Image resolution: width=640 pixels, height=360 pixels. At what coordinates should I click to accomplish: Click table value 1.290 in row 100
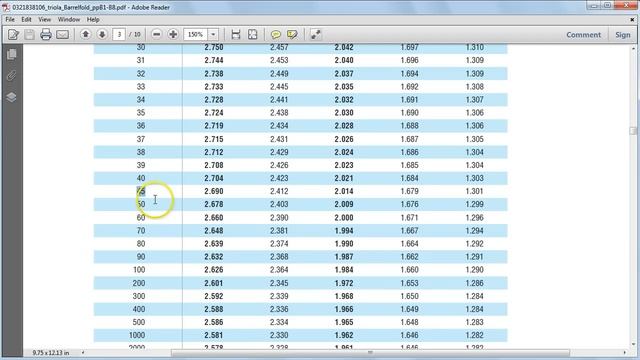[475, 270]
